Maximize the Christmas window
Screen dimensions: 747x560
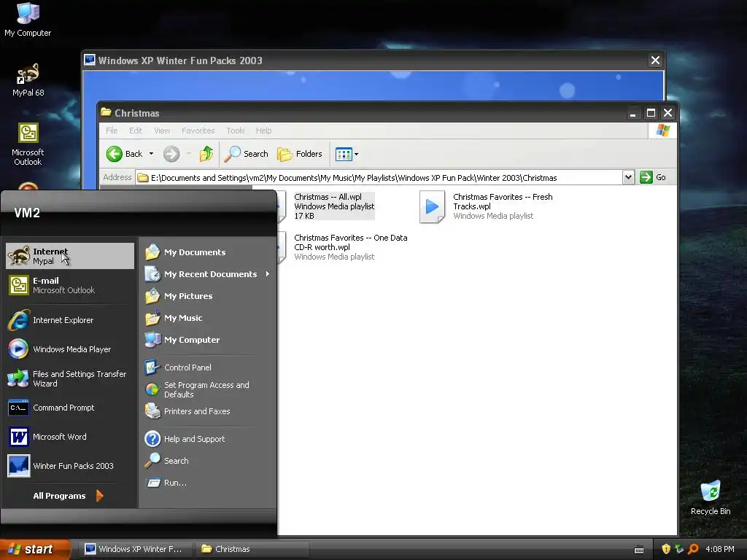(x=651, y=113)
